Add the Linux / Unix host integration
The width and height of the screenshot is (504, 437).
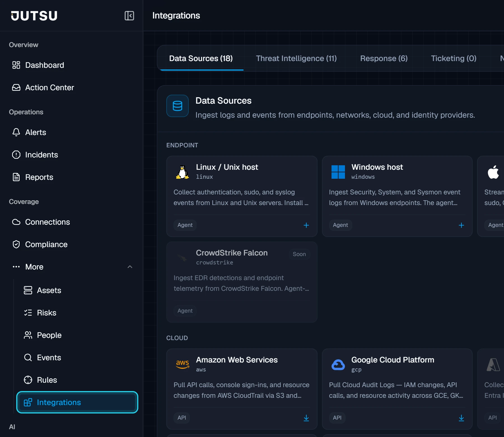306,225
